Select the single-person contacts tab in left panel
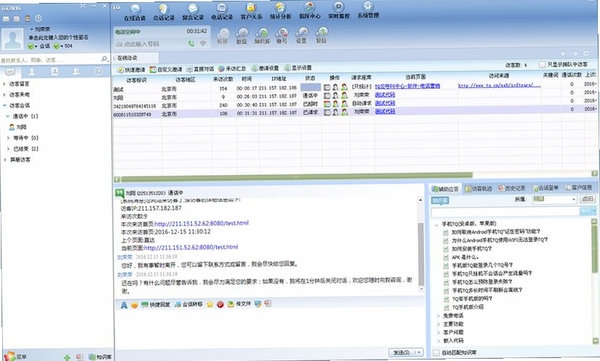600x361 pixels. point(32,72)
